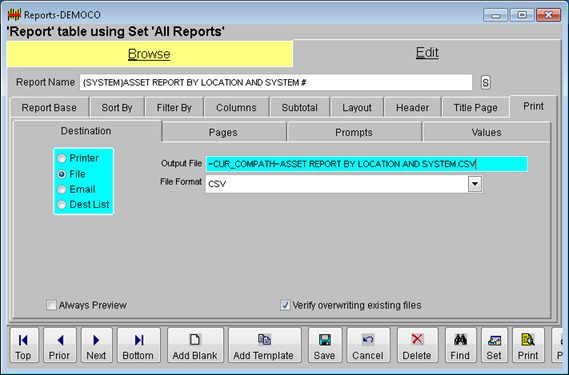Viewport: 569px width, 375px height.
Task: Switch to the Columns tab
Action: (x=236, y=107)
